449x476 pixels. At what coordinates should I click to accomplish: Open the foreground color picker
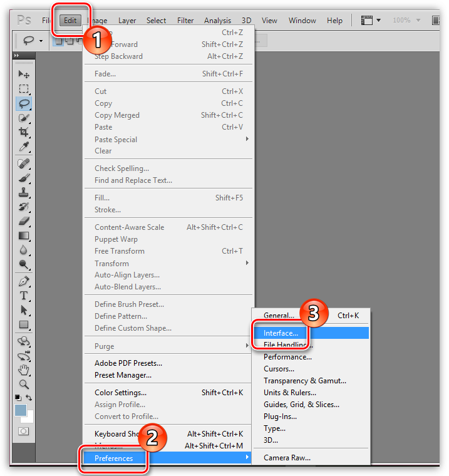click(x=21, y=410)
